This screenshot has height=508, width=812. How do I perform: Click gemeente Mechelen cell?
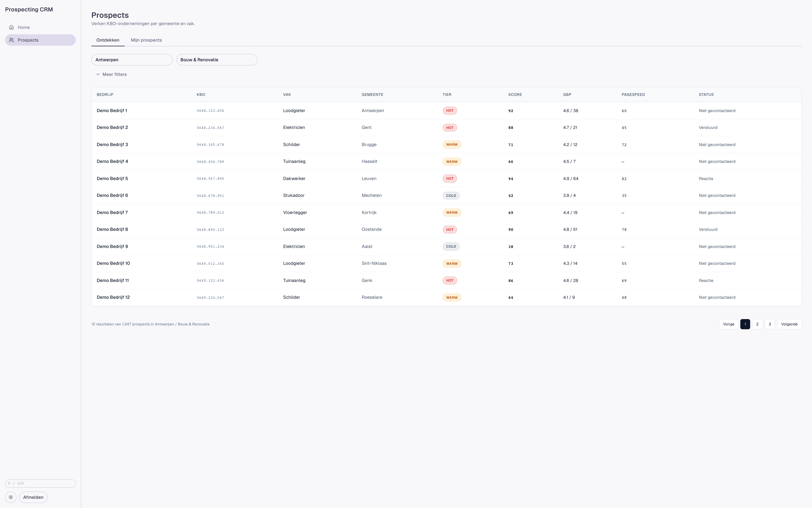tap(371, 196)
